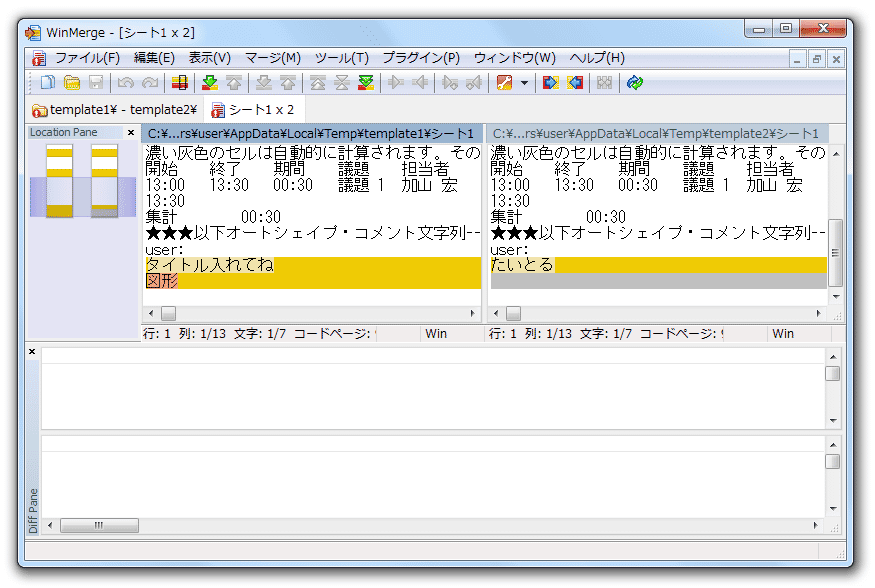
Task: Click right pane line たいとる
Action: point(658,264)
